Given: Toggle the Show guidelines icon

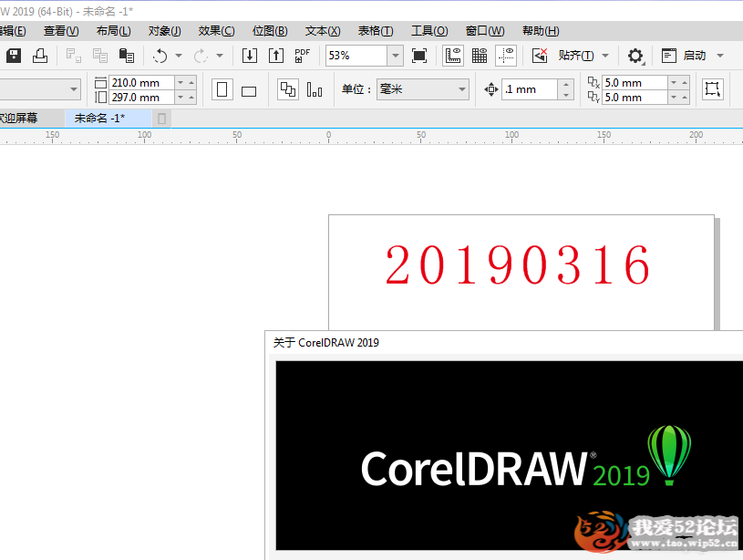Looking at the screenshot, I should pyautogui.click(x=506, y=56).
